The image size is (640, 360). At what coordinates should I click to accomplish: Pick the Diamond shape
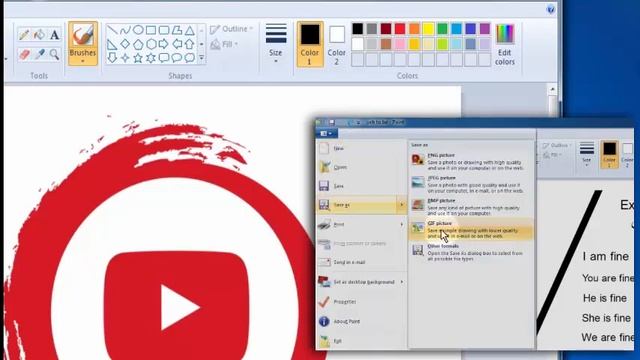click(x=125, y=44)
